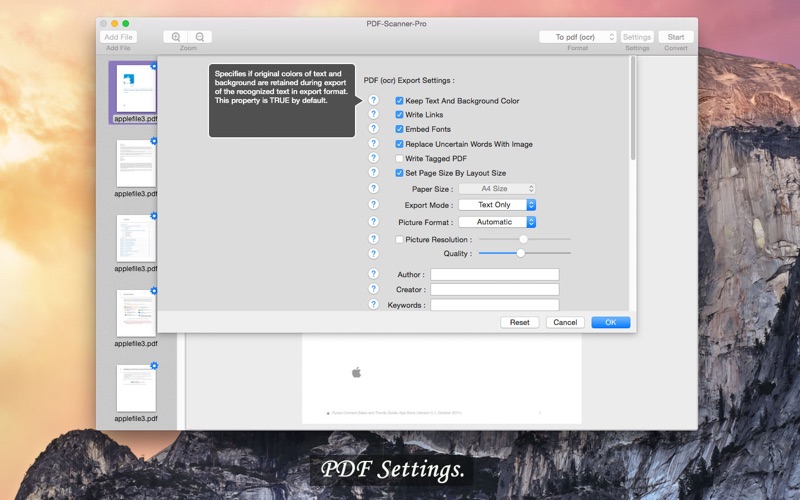The width and height of the screenshot is (800, 500).
Task: Click the Picture Resolution slider knob
Action: pyautogui.click(x=523, y=239)
